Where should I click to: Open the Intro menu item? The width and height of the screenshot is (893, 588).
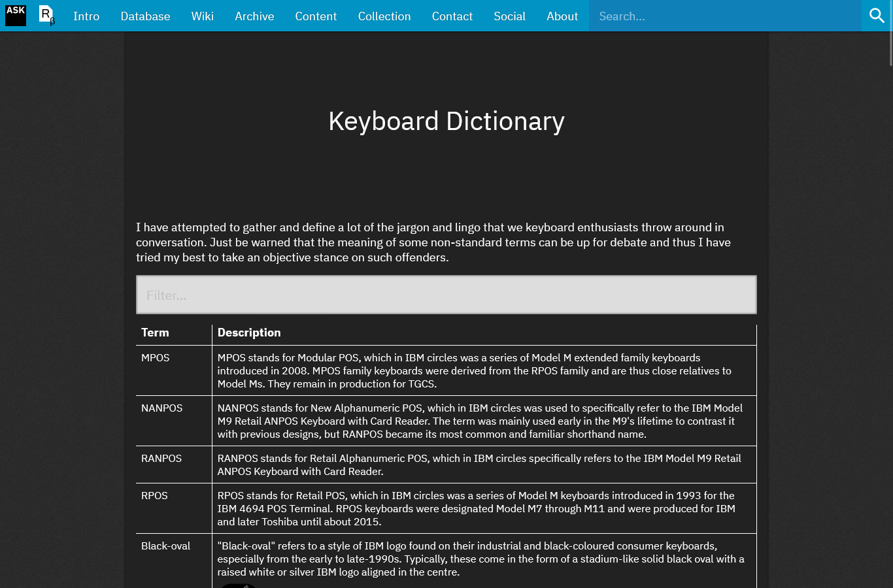[86, 16]
